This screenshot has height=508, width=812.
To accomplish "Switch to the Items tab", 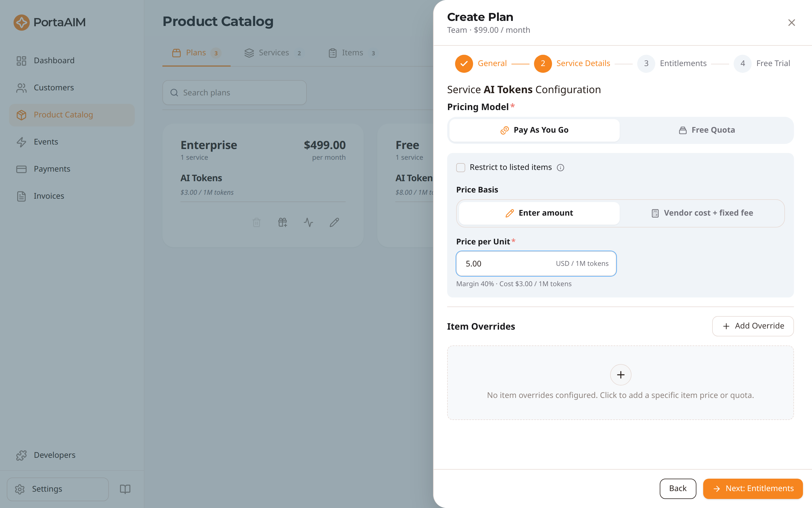I will [352, 53].
